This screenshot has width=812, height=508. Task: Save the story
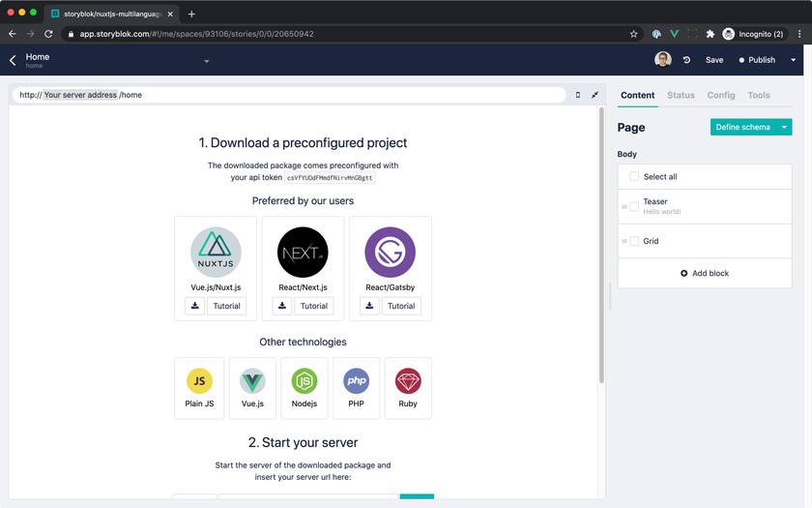click(714, 60)
